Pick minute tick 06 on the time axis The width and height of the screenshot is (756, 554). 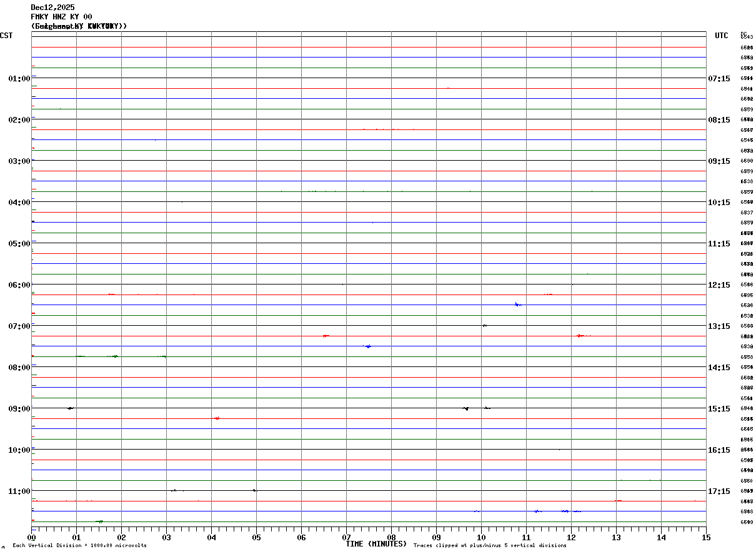coord(302,537)
